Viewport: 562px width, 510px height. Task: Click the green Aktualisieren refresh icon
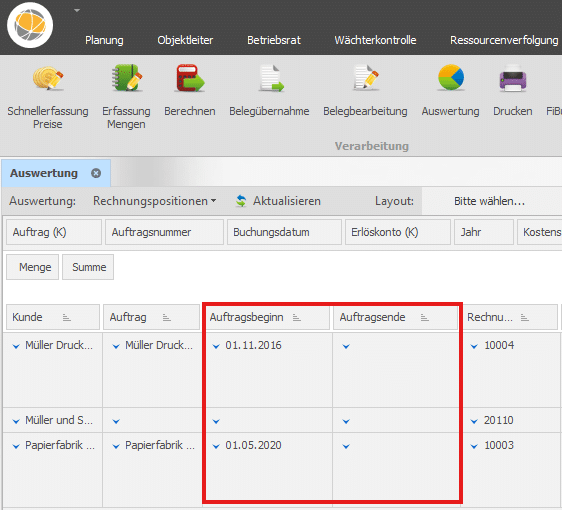[x=241, y=201]
